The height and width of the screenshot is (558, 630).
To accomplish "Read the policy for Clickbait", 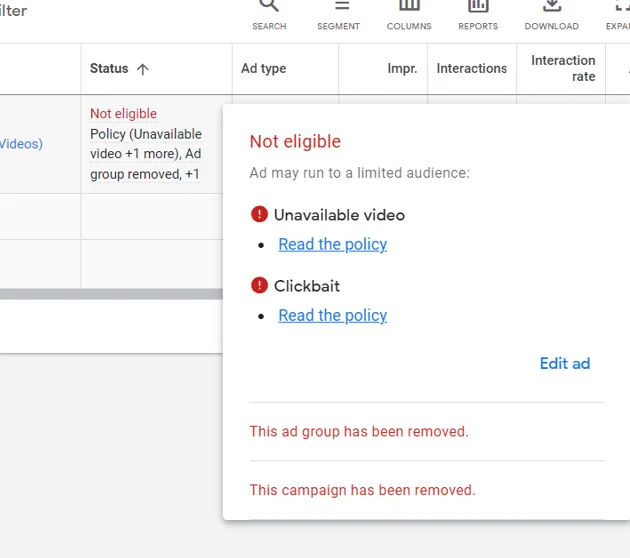I will pos(333,315).
